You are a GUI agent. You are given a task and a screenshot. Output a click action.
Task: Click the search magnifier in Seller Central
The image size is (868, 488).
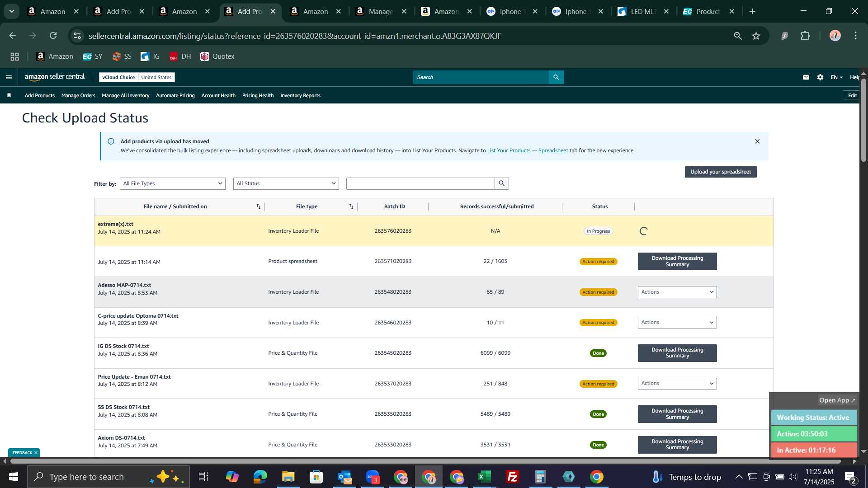tap(556, 77)
